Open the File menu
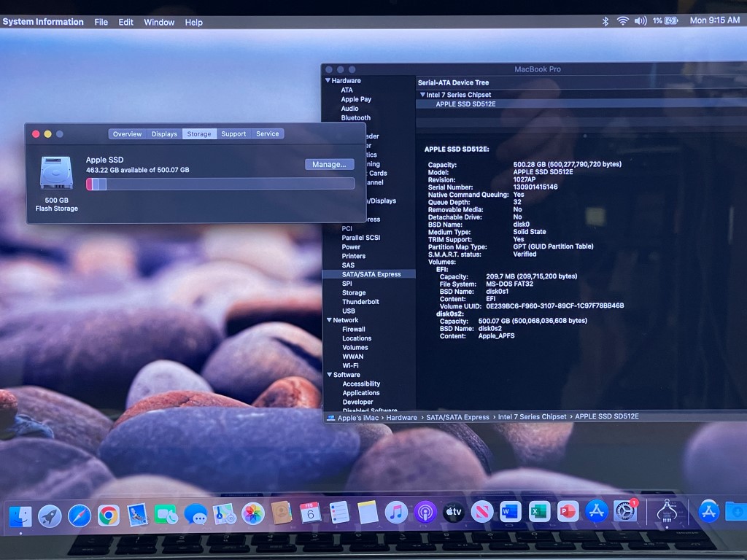747x560 pixels. click(101, 22)
